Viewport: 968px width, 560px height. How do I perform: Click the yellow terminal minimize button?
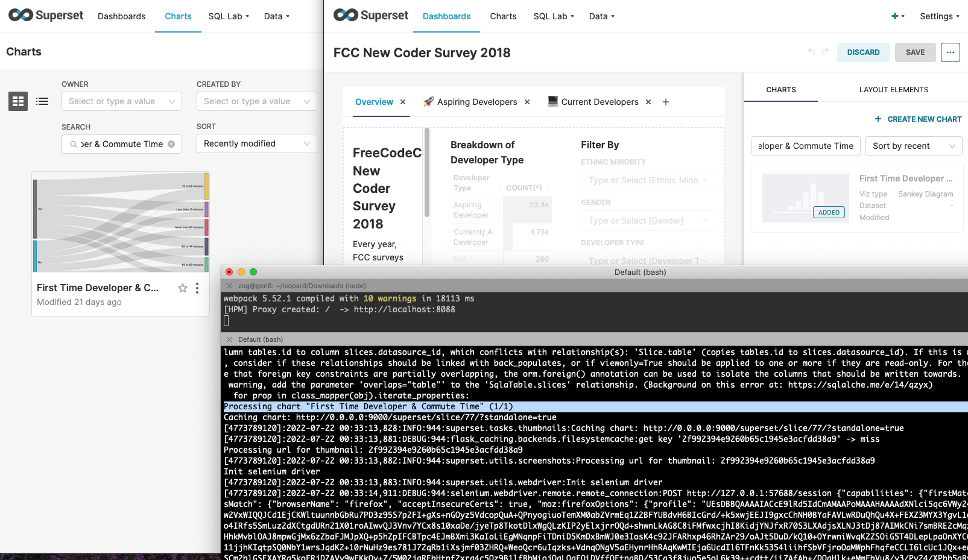241,272
